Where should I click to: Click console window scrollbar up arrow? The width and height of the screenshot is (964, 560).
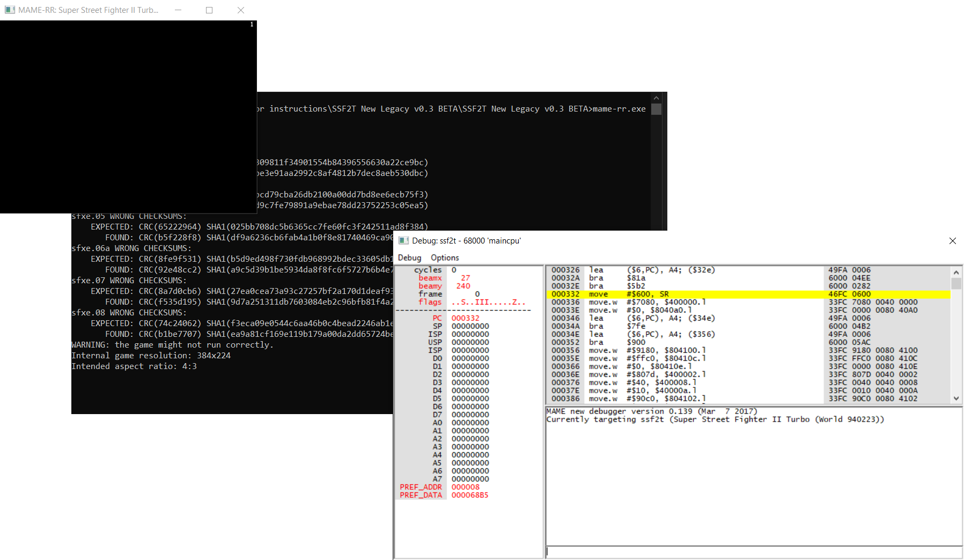click(656, 98)
